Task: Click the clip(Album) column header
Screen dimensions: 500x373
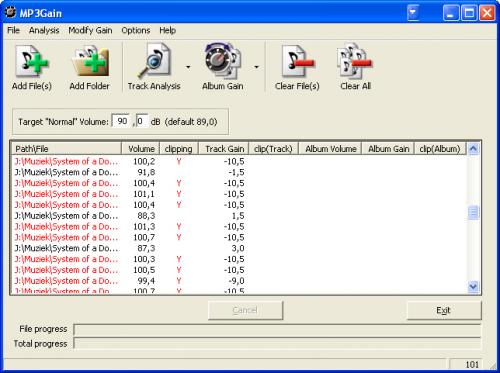Action: tap(440, 149)
